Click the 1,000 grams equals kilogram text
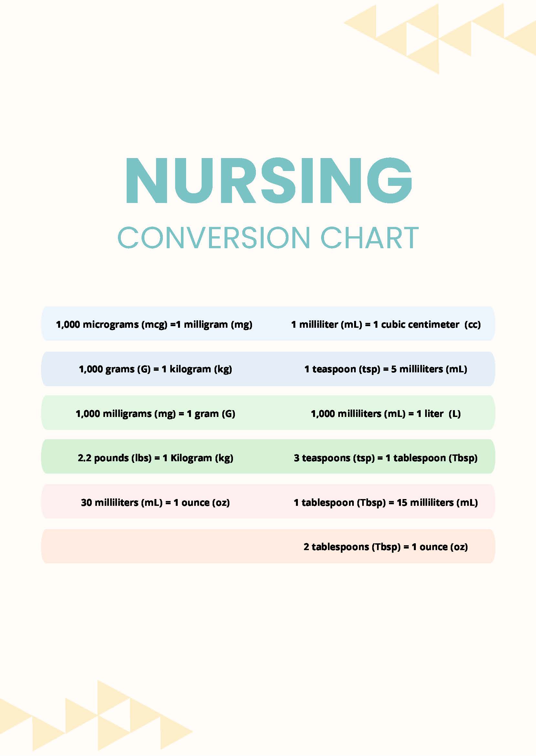 click(155, 369)
